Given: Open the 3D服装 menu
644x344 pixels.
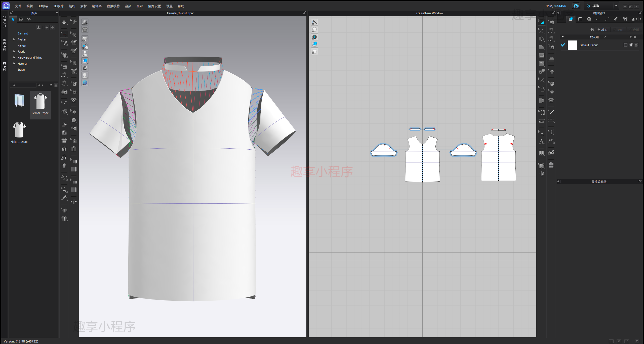Looking at the screenshot, I should point(43,6).
